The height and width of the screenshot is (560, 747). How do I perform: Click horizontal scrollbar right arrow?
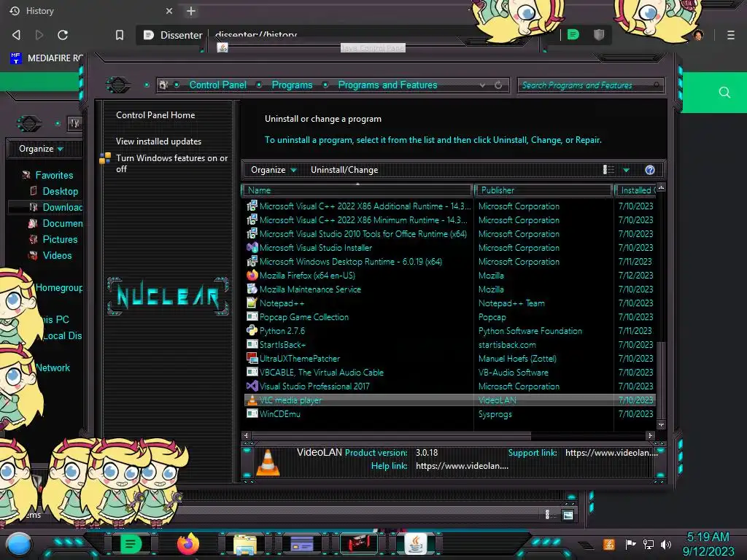(650, 435)
